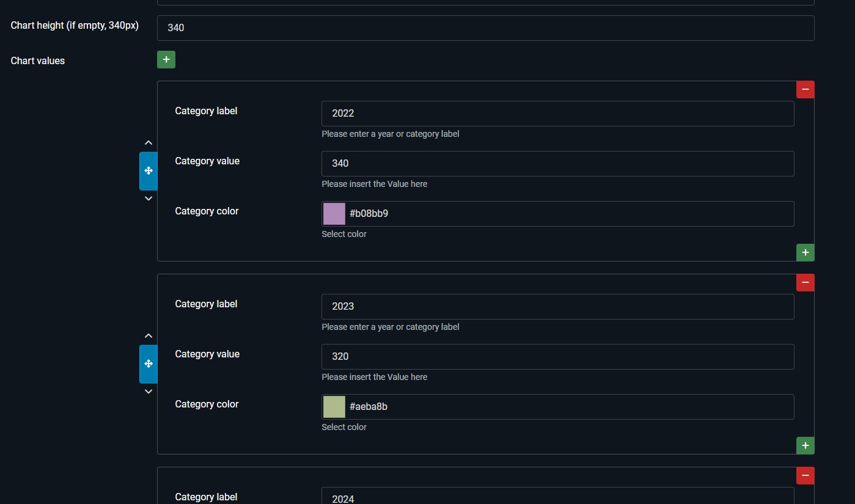Click the Chart height input field
The height and width of the screenshot is (504, 855).
[x=485, y=28]
